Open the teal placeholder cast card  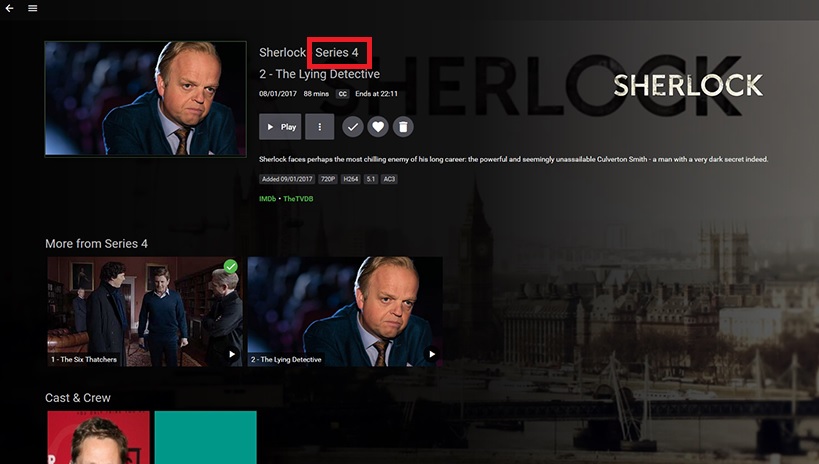click(x=205, y=437)
